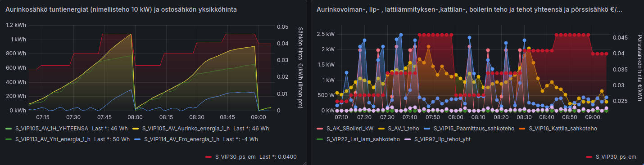Click the '0.05' price axis label
Image resolution: width=644 pixels, height=165 pixels.
point(283,27)
